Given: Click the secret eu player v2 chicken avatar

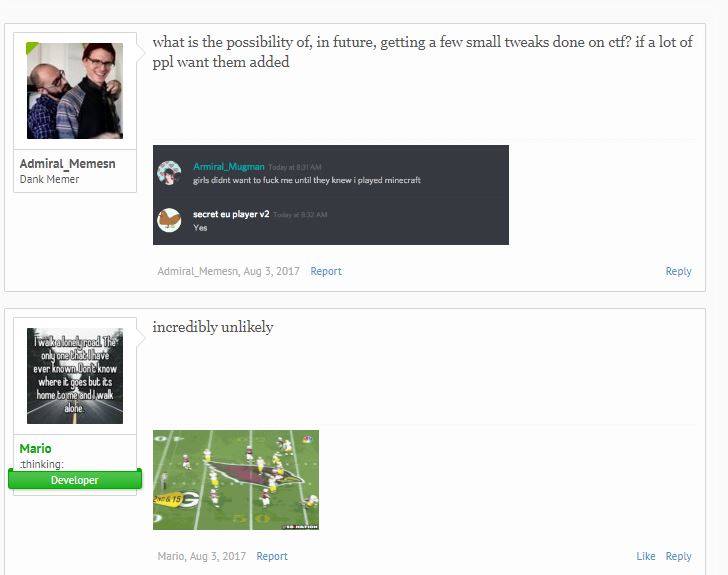Looking at the screenshot, I should click(x=169, y=220).
